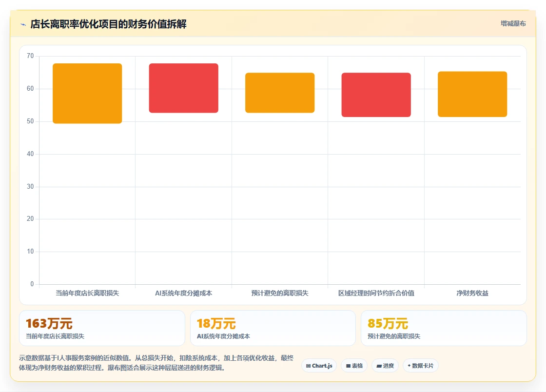Click card caption AI系统年度分摊成本 under 18万元
Viewport: 546px width, 392px height.
point(223,336)
